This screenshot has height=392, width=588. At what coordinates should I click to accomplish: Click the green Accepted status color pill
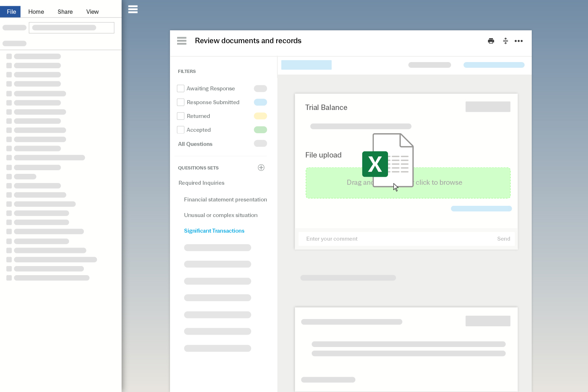point(260,130)
